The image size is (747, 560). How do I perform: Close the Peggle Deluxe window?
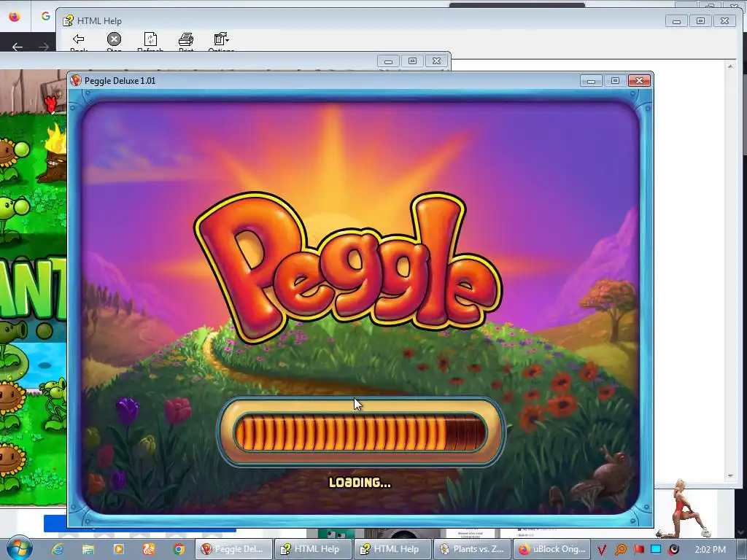(x=639, y=80)
